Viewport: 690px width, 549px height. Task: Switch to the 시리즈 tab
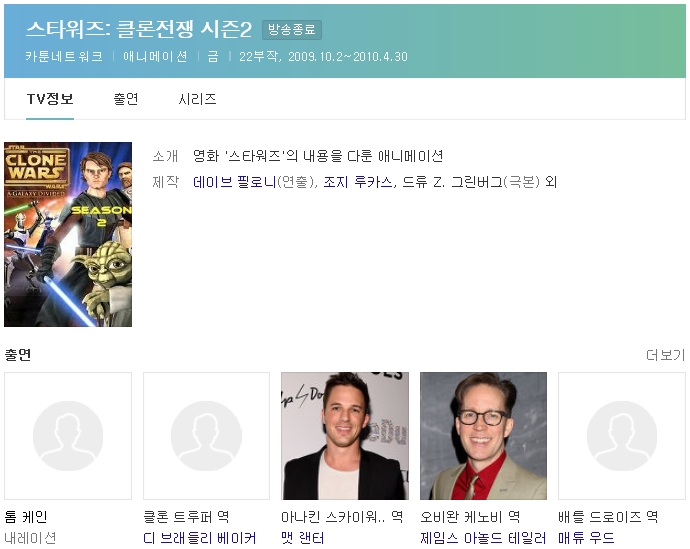point(197,99)
